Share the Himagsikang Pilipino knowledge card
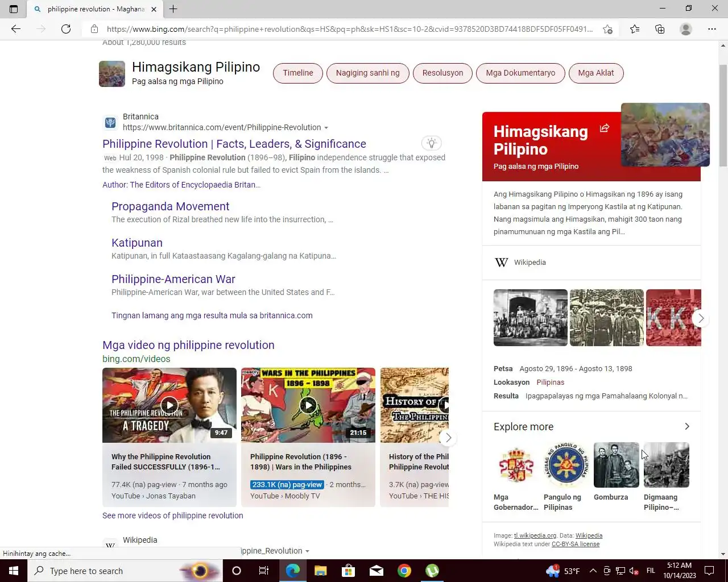The image size is (728, 582). 605,128
